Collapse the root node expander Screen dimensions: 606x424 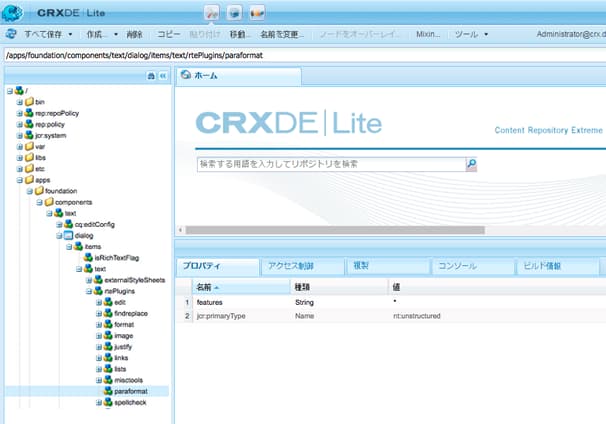[x=9, y=91]
